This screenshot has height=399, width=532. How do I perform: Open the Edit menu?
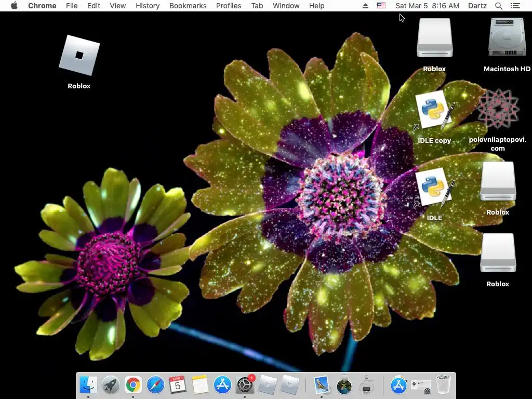(94, 6)
